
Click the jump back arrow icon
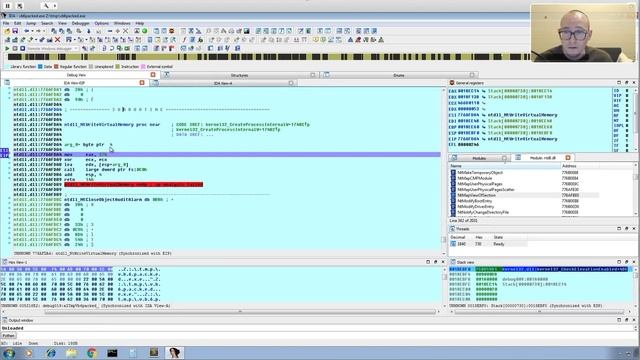[x=26, y=31]
